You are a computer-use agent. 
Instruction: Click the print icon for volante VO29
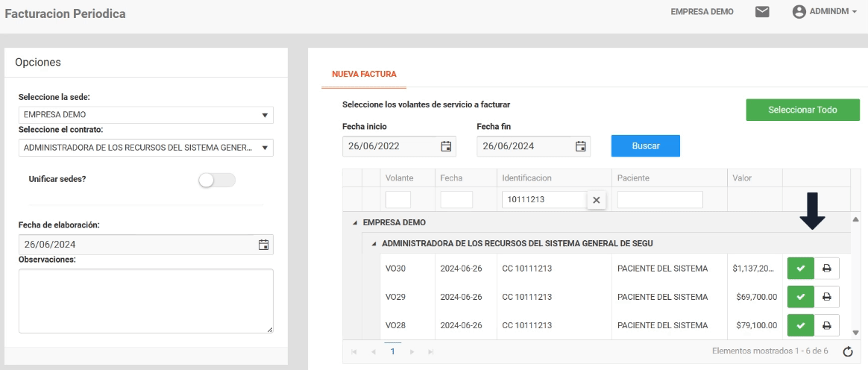pyautogui.click(x=827, y=296)
